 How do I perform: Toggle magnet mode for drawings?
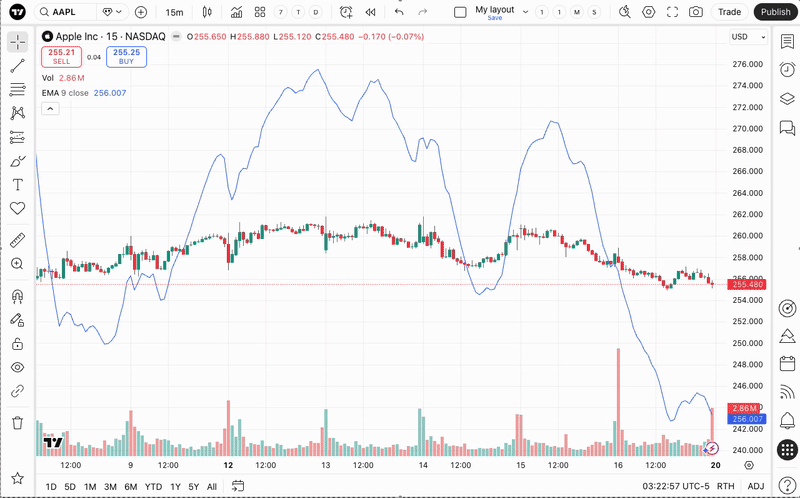tap(17, 296)
